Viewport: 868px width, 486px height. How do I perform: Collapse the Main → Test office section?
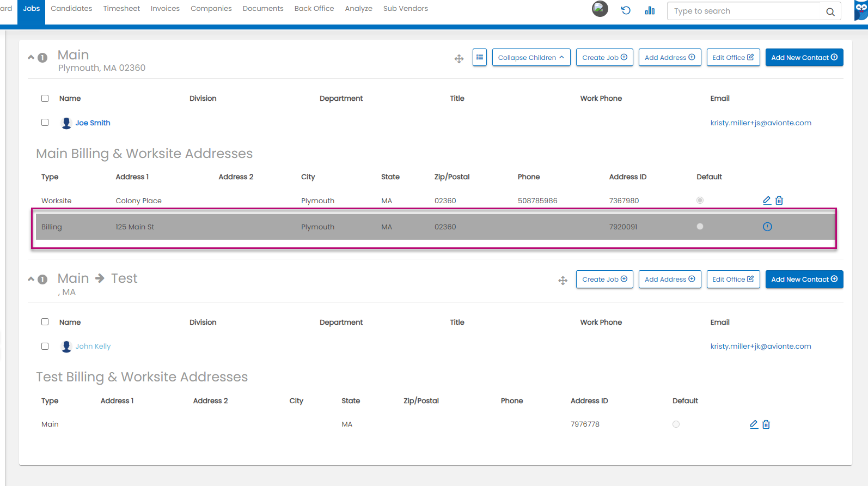31,279
